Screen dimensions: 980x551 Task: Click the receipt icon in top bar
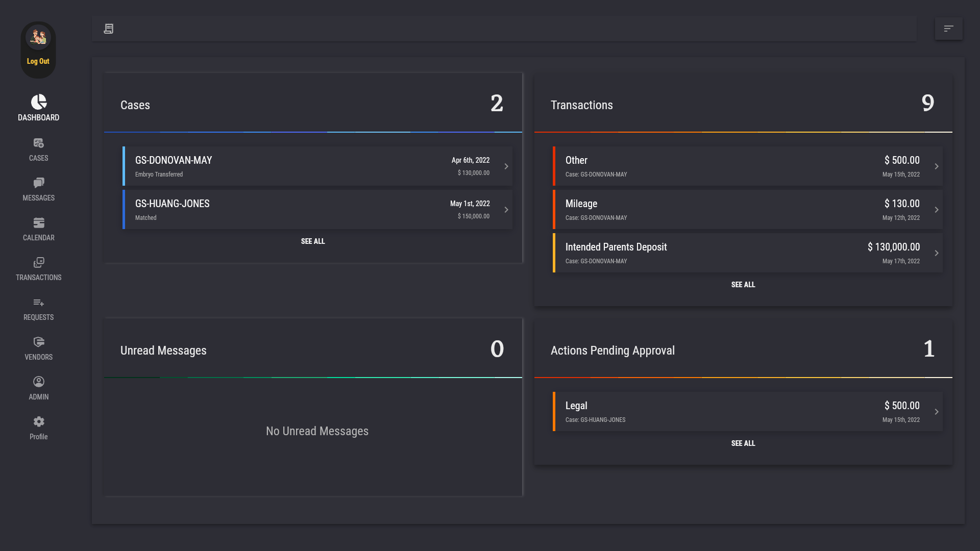(109, 29)
